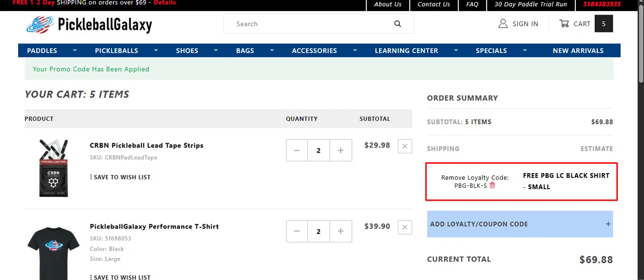The height and width of the screenshot is (280, 644).
Task: Click shipping Details link in banner
Action: tap(164, 3)
